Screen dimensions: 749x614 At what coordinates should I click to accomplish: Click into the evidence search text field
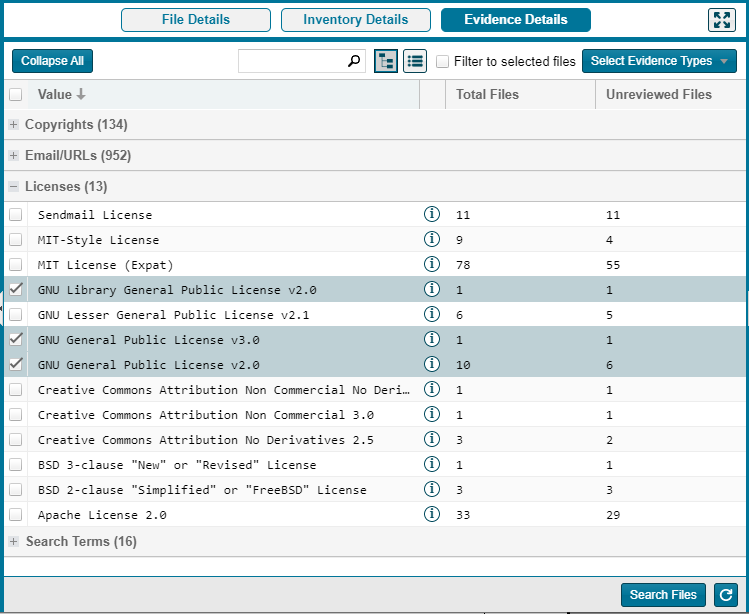pos(292,61)
